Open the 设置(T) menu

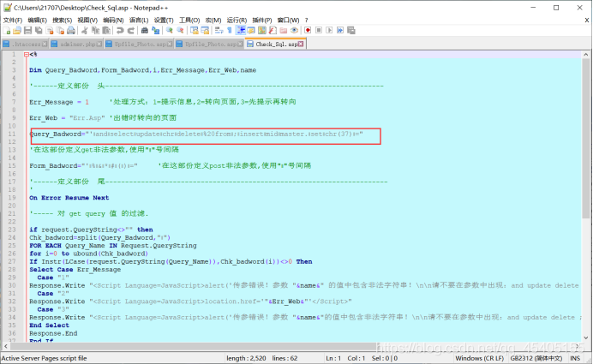[164, 20]
